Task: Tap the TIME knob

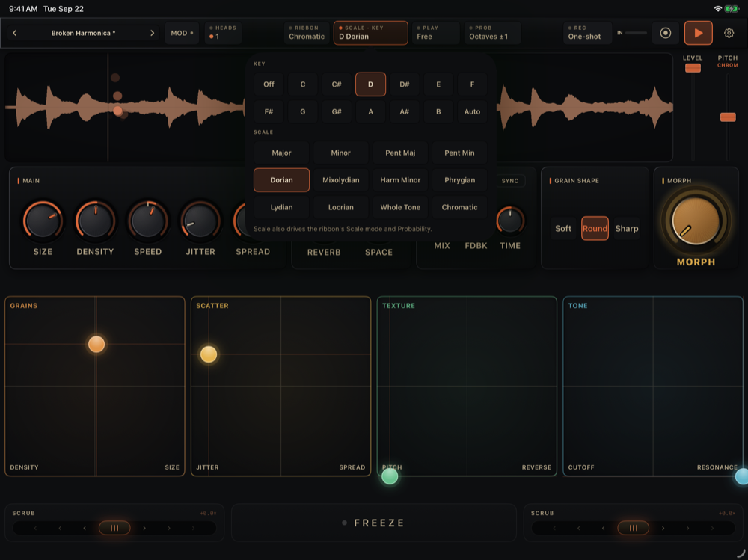Action: pyautogui.click(x=510, y=221)
